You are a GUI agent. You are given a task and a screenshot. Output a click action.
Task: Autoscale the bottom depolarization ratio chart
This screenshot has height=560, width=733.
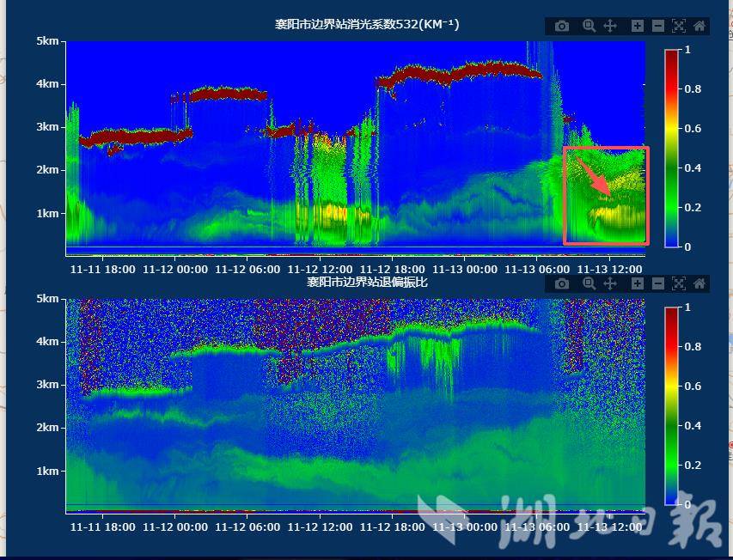tap(679, 283)
